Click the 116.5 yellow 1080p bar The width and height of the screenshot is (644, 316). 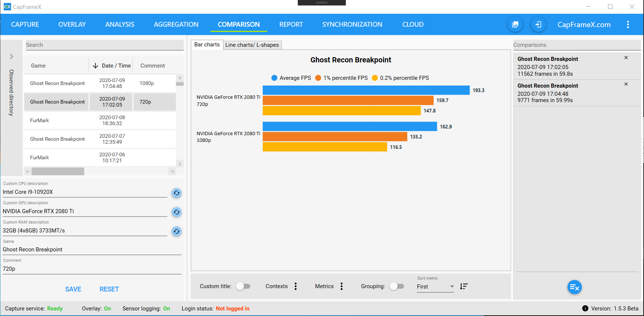[325, 147]
